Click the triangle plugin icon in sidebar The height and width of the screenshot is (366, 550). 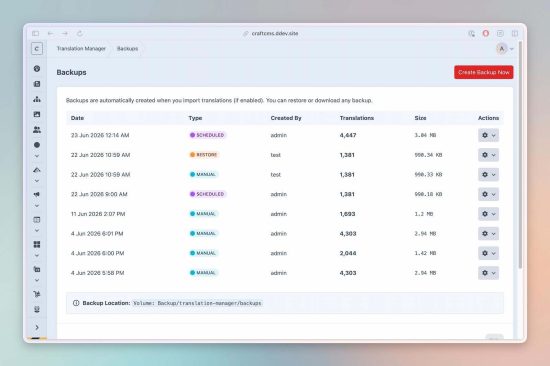click(37, 170)
